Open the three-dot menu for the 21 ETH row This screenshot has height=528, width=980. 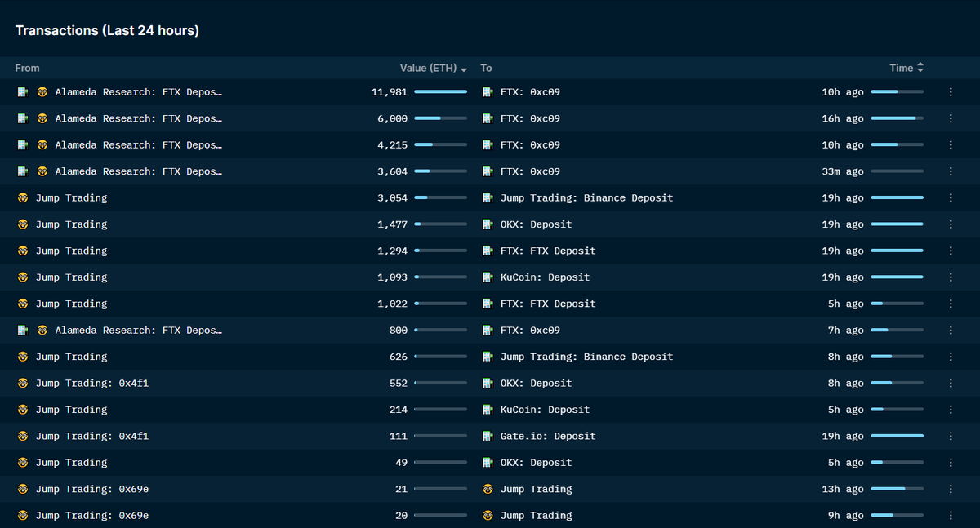951,489
